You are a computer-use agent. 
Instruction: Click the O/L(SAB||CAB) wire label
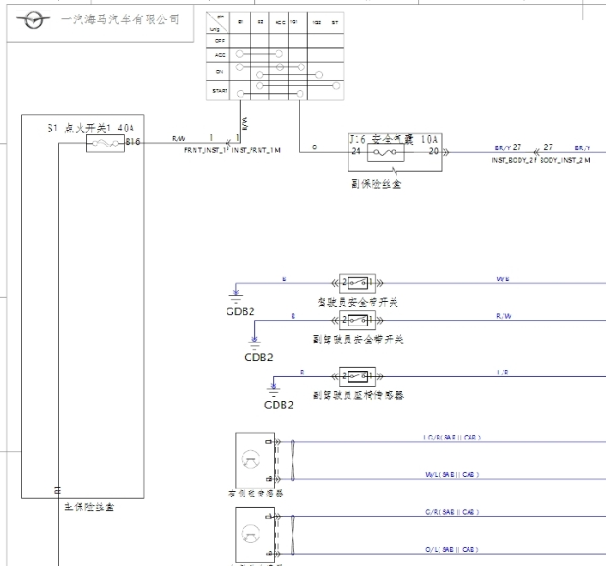pos(452,549)
